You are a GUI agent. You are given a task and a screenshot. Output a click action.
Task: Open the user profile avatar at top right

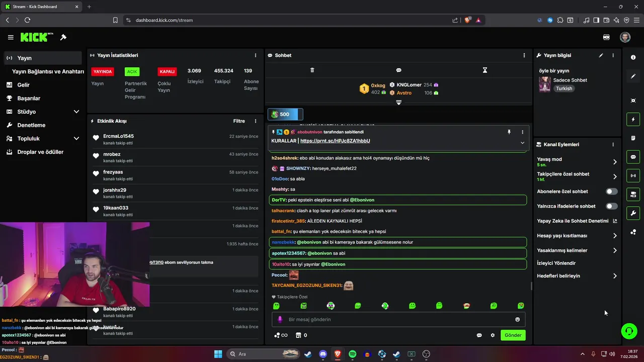coord(625,37)
